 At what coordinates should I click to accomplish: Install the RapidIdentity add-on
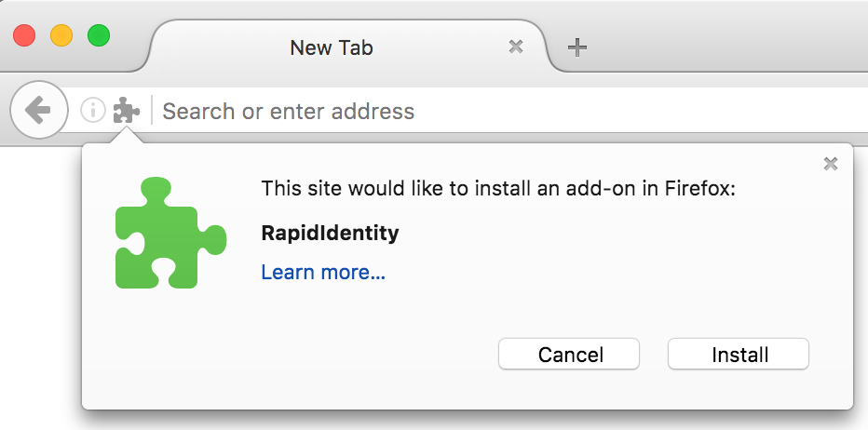pos(739,355)
